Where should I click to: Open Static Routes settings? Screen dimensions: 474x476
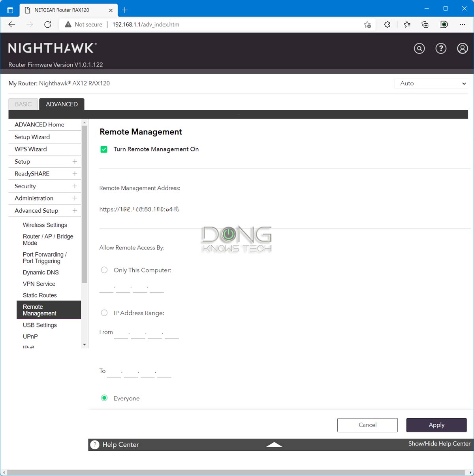coord(40,295)
